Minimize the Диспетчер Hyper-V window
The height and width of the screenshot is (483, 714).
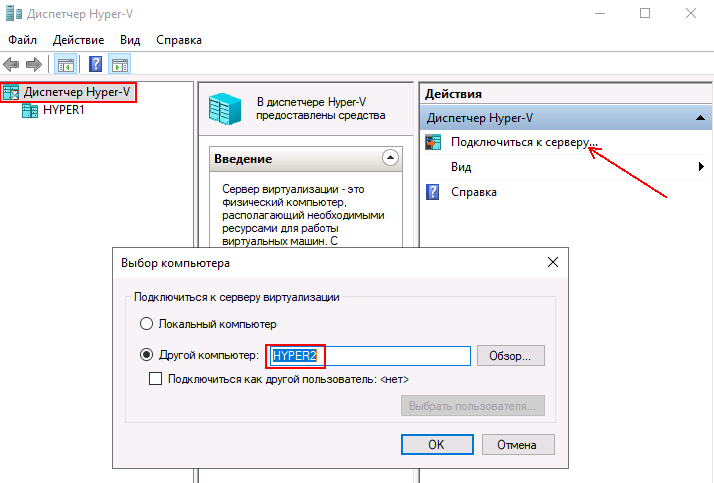click(600, 13)
